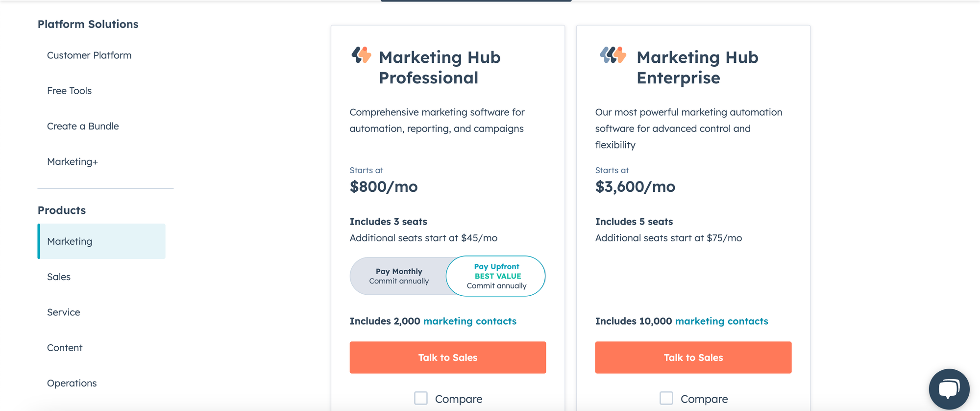Image resolution: width=980 pixels, height=411 pixels.
Task: Open the chat widget in the corner
Action: (949, 389)
